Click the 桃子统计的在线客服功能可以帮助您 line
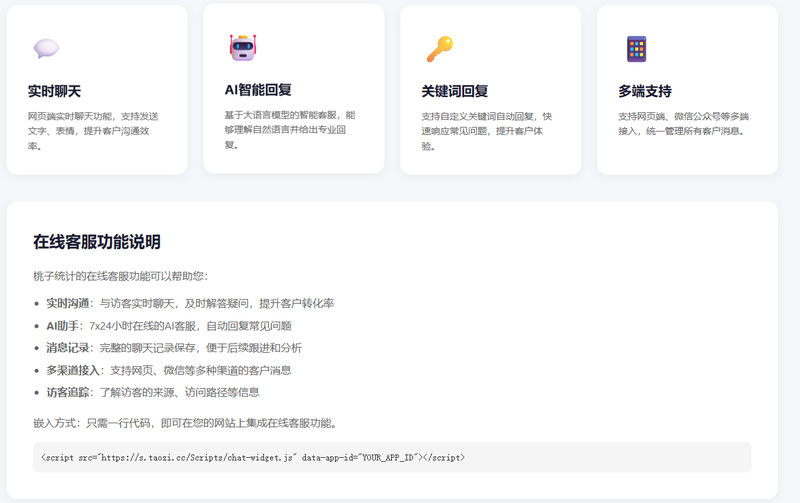Screen dimensions: 800x503 point(120,276)
